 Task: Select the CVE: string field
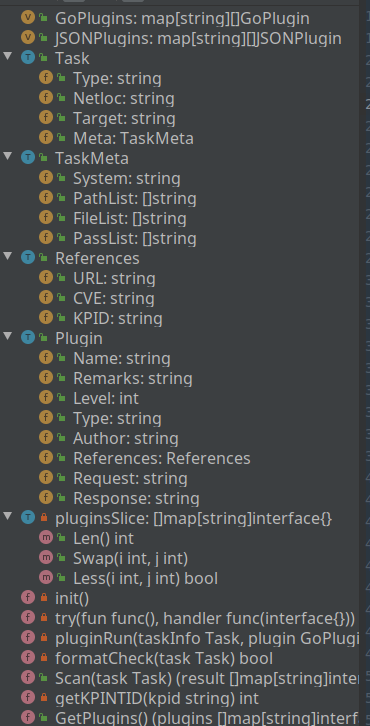coord(114,298)
